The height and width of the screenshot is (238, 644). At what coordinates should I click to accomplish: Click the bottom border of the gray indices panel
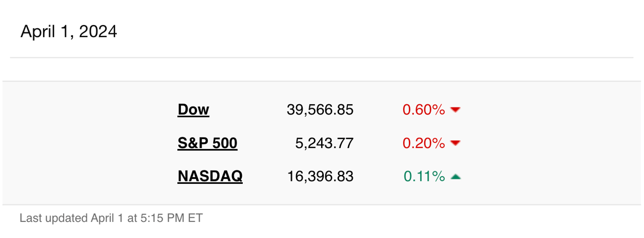click(322, 205)
